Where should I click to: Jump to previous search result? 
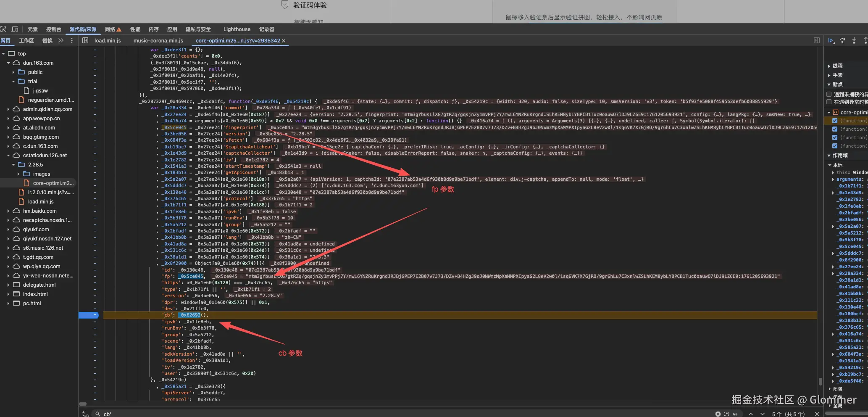click(x=751, y=414)
